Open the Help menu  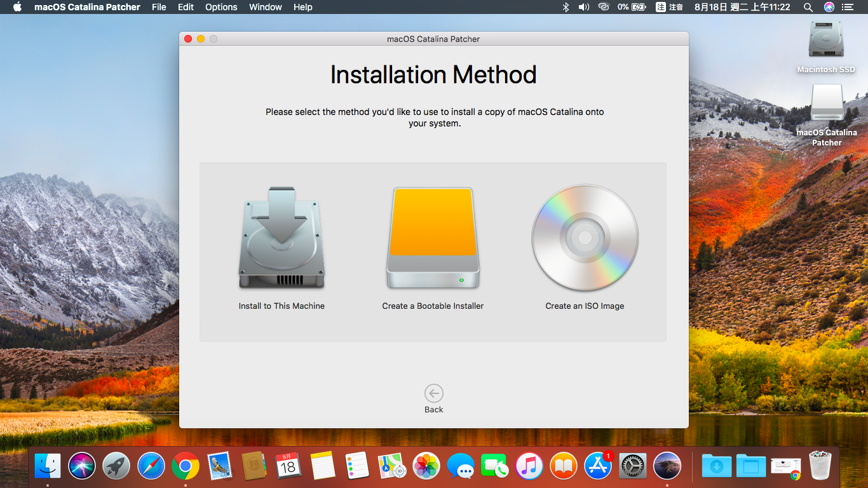[x=303, y=7]
